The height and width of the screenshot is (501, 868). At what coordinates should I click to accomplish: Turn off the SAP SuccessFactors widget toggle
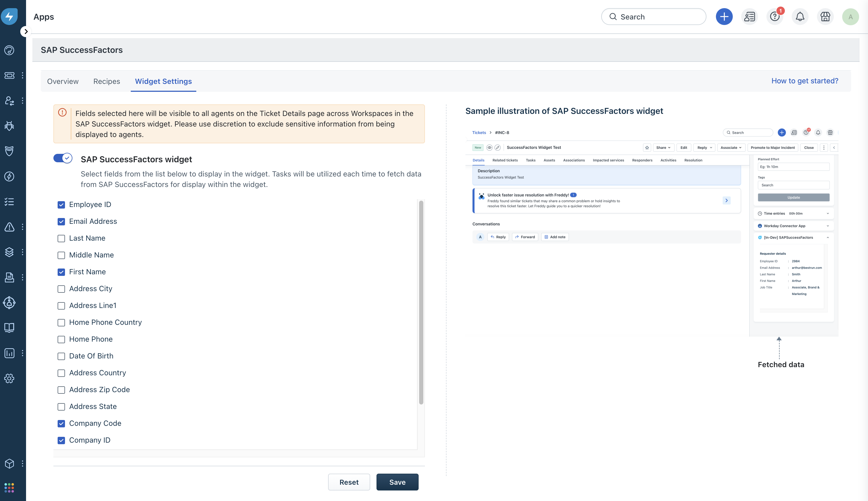pyautogui.click(x=63, y=158)
